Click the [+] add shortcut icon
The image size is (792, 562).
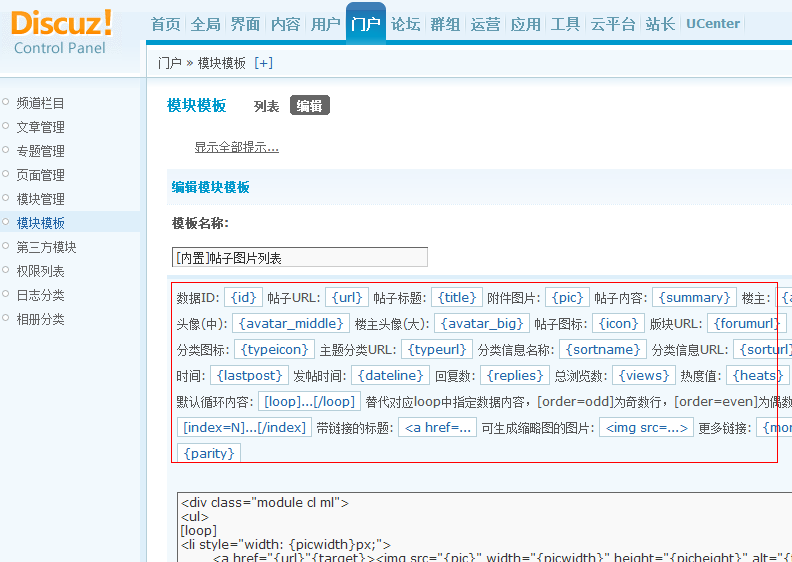(263, 63)
